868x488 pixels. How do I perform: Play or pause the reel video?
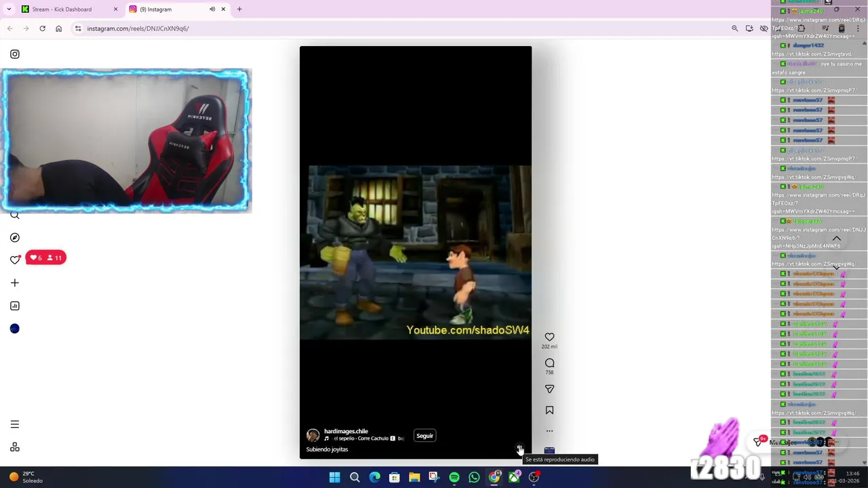tap(416, 252)
